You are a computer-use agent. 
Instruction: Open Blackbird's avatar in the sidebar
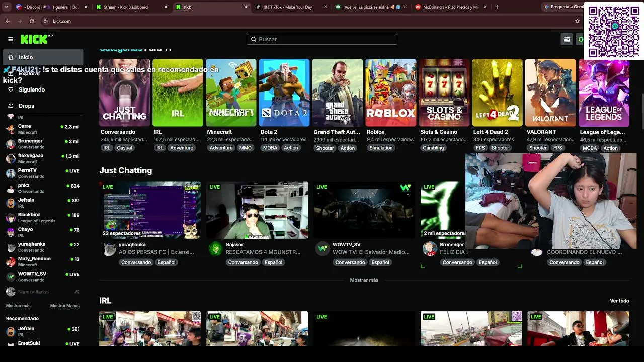tap(11, 218)
